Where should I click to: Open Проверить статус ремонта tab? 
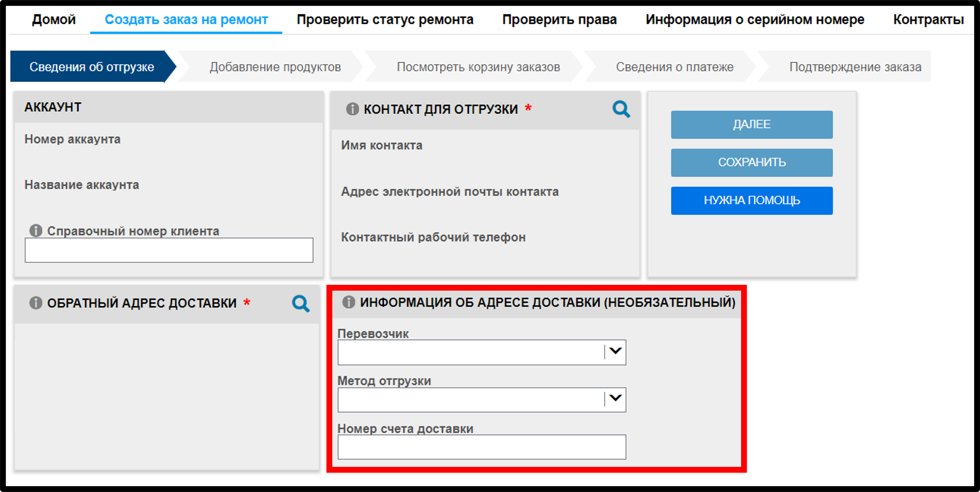coord(385,19)
